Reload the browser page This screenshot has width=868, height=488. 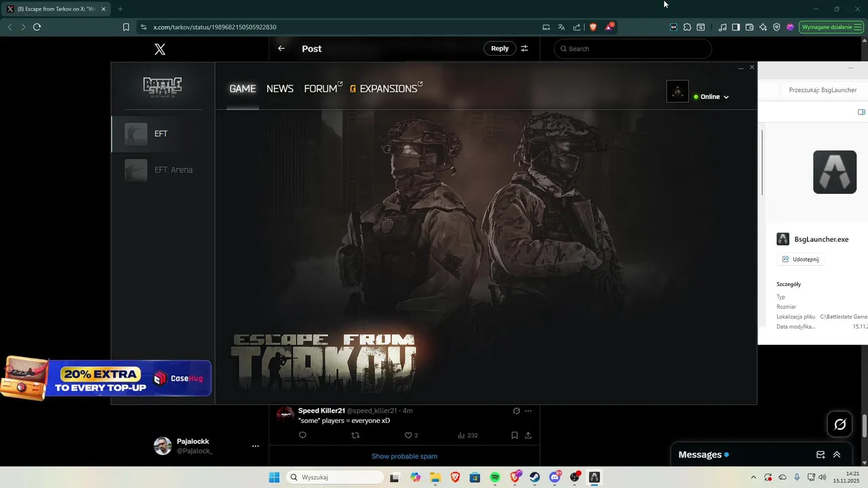point(37,27)
